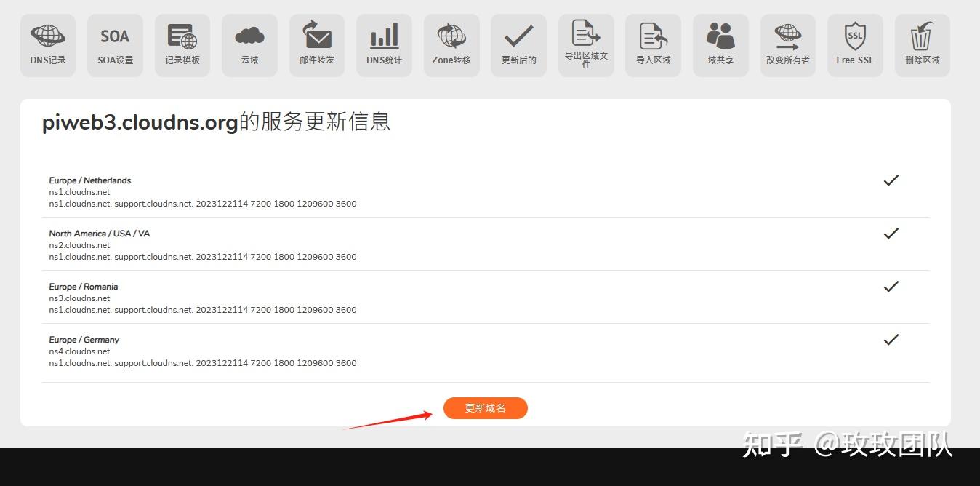Image resolution: width=980 pixels, height=486 pixels.
Task: Click the 更新后的 update status icon
Action: [518, 44]
